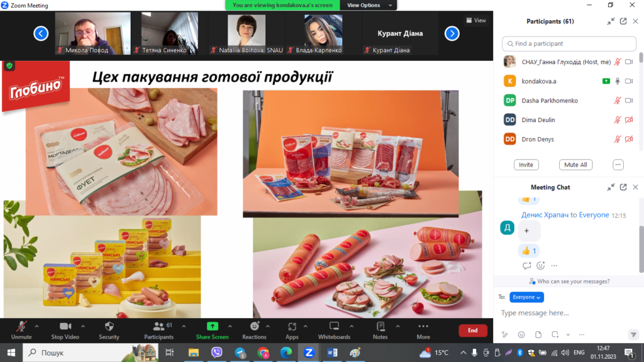Expand audio options arrow next to Unmute
This screenshot has height=362, width=644.
36,326
